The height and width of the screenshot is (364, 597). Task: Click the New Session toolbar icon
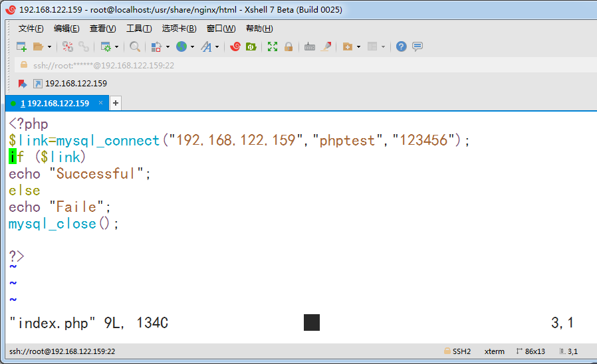21,46
